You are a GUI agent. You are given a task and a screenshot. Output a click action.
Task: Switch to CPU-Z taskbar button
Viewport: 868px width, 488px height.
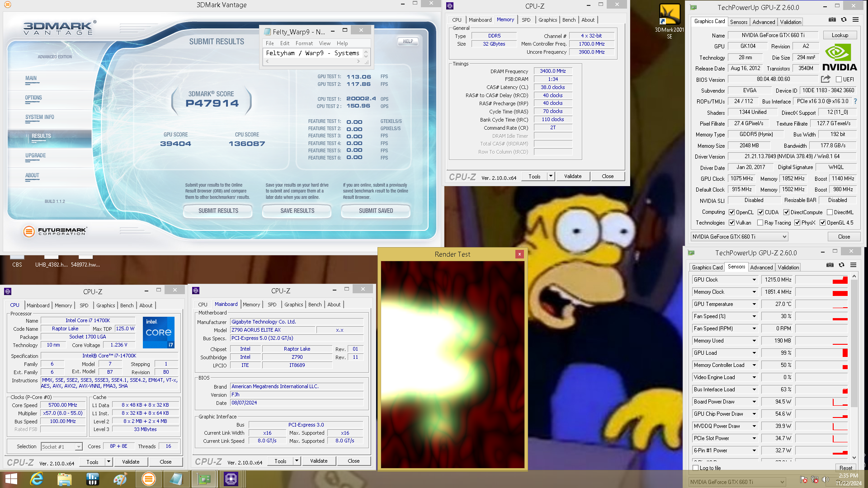[231, 479]
